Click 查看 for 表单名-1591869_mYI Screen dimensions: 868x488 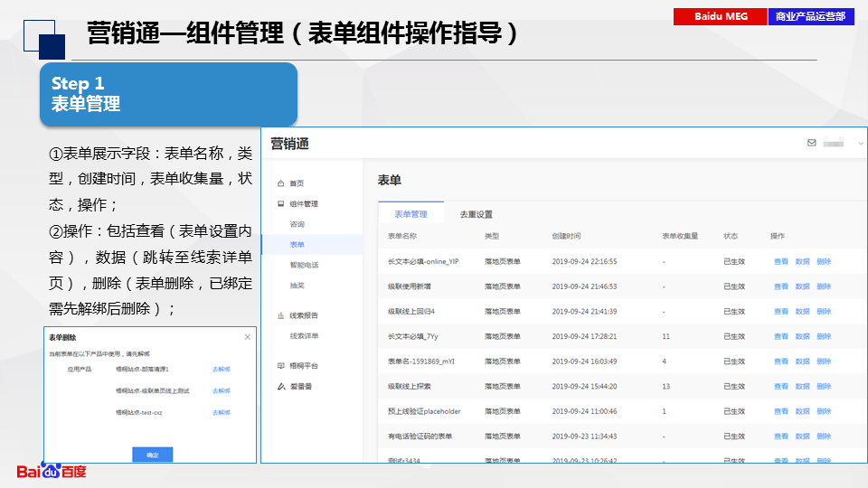(x=781, y=361)
